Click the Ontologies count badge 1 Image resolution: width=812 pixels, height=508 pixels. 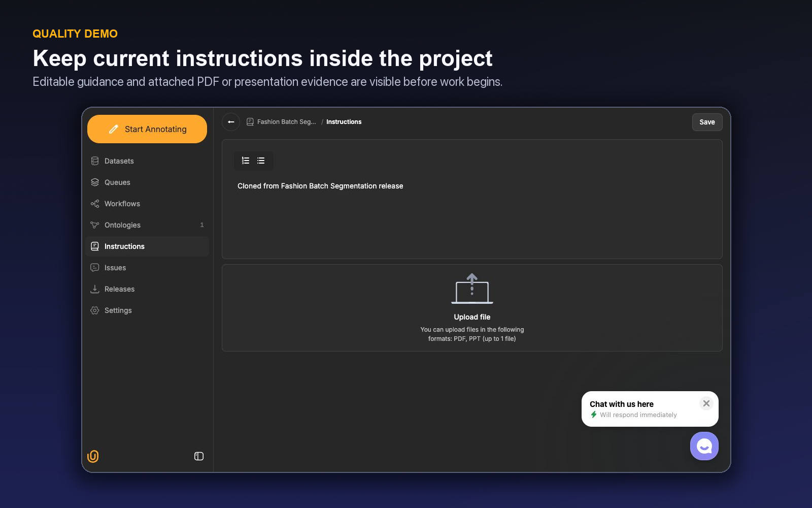pyautogui.click(x=202, y=225)
